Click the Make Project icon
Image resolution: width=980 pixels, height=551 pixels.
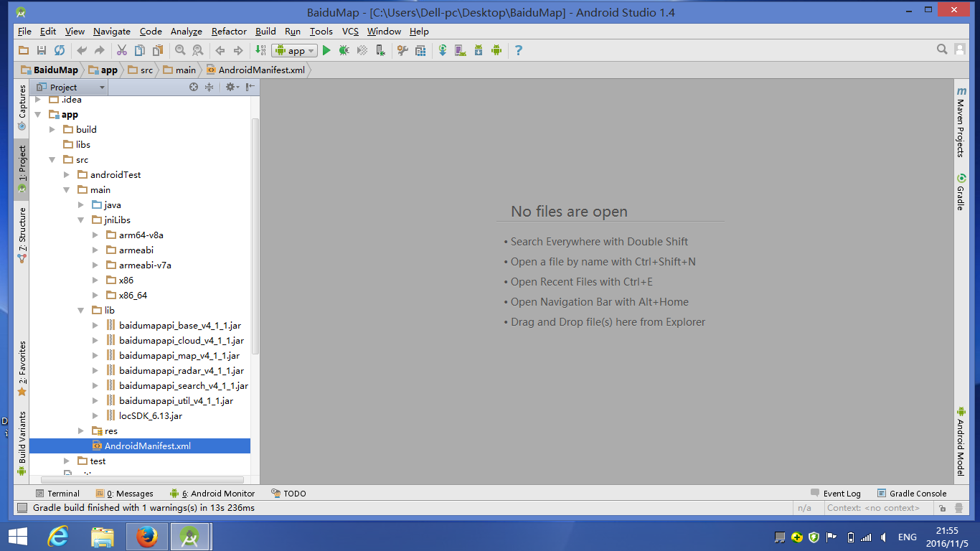tap(260, 50)
